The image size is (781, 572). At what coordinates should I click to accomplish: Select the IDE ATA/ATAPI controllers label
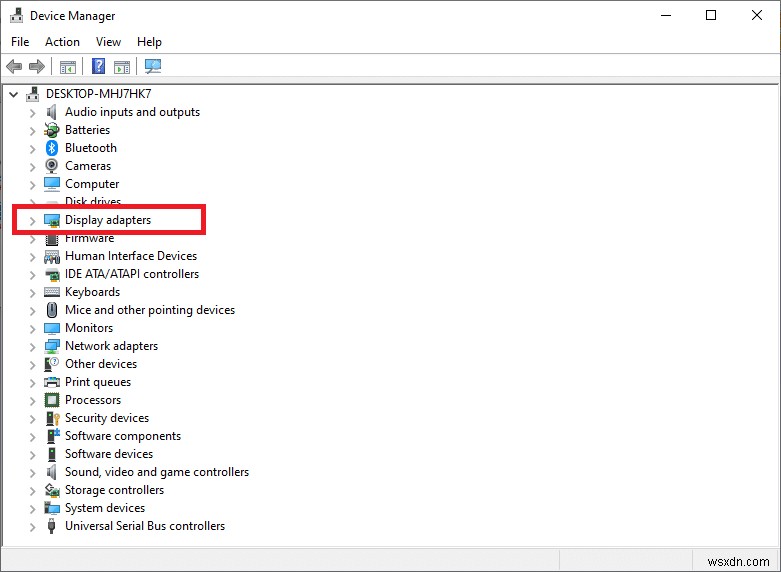[x=132, y=274]
